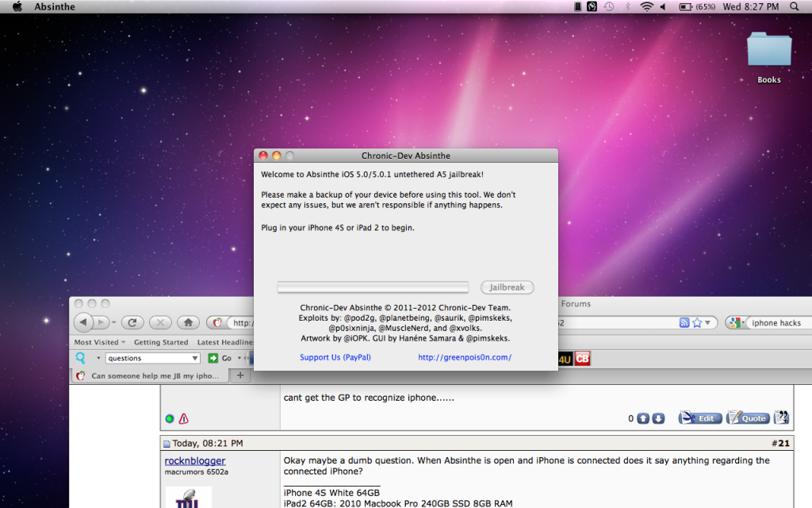Screen dimensions: 812x508
Task: Open Spotlight search magnifier
Action: [x=795, y=6]
